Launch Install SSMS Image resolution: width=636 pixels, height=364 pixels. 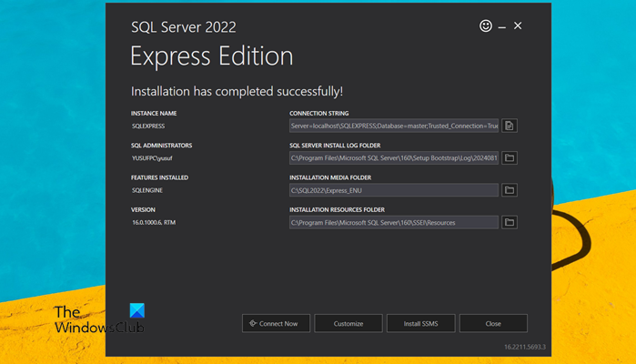click(421, 323)
